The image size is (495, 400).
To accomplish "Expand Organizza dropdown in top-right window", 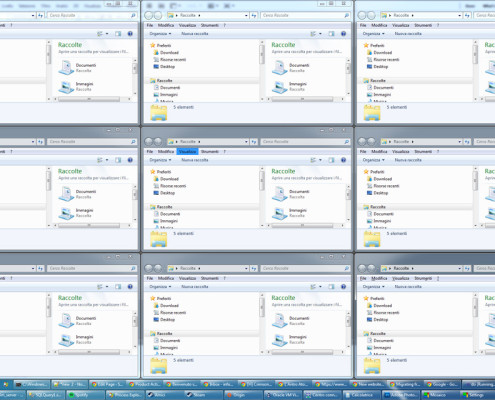I will point(373,34).
